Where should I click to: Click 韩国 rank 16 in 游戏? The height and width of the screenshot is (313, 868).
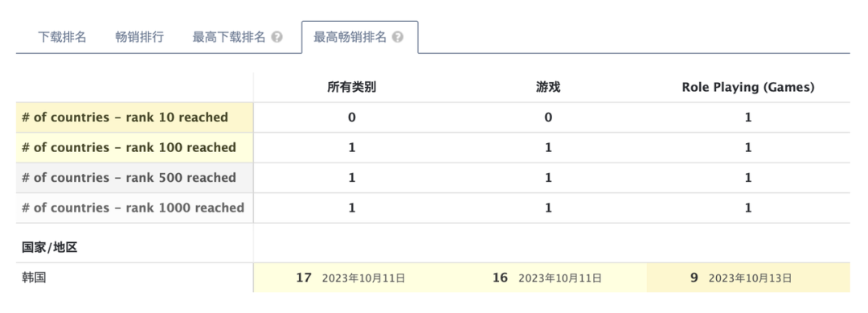(500, 278)
